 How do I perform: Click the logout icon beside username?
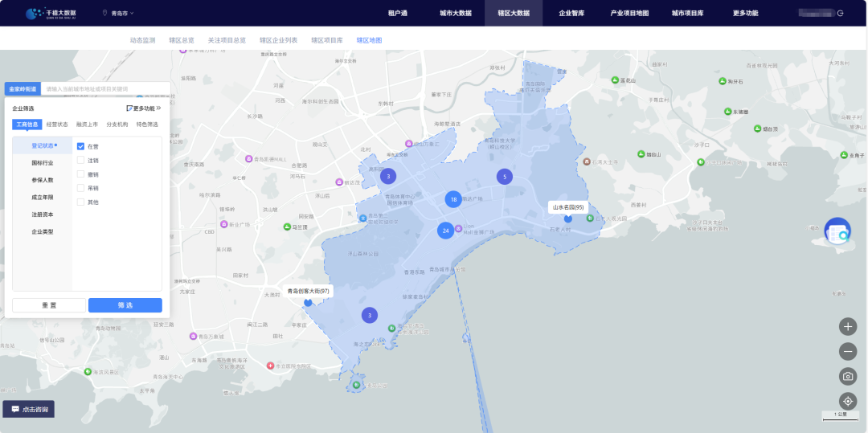tap(841, 13)
